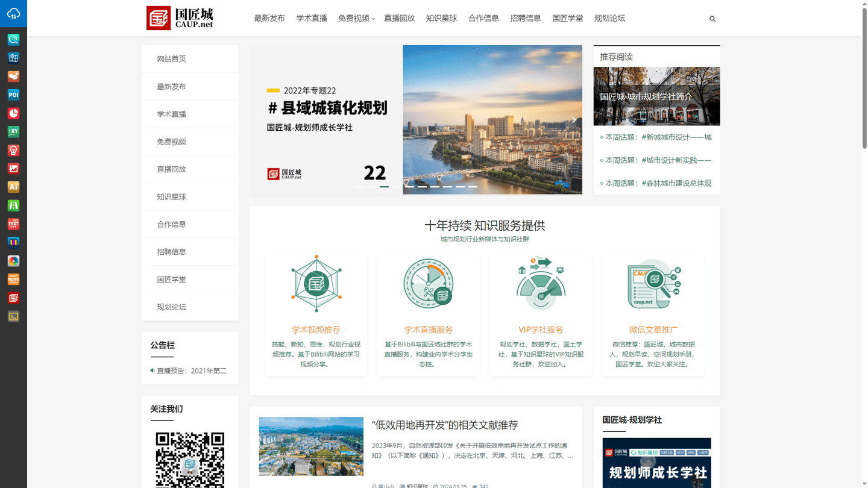Open the 微信文章推广 title link
Viewport: 868px width, 488px height.
tap(653, 330)
